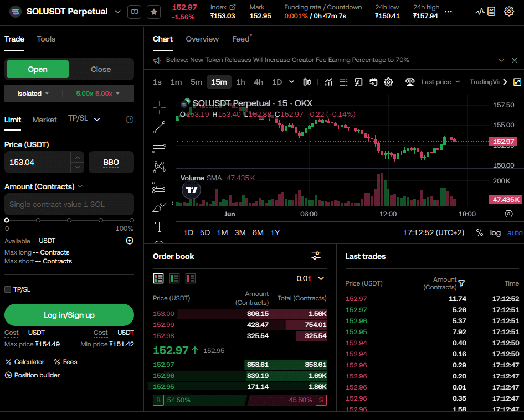Close the announcement banner

coord(515,60)
